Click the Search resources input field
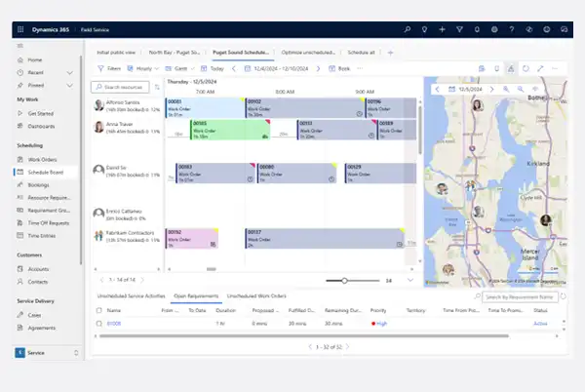Viewport: 585px width, 392px height. (123, 87)
